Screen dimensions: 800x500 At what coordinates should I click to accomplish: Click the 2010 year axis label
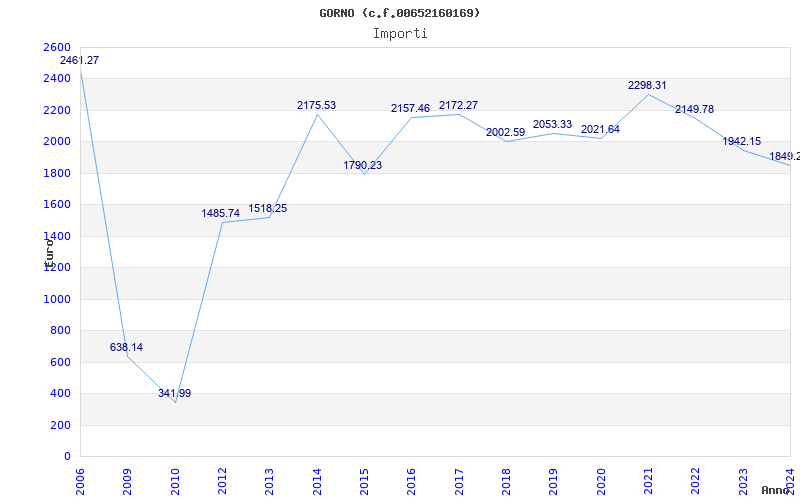(x=175, y=478)
